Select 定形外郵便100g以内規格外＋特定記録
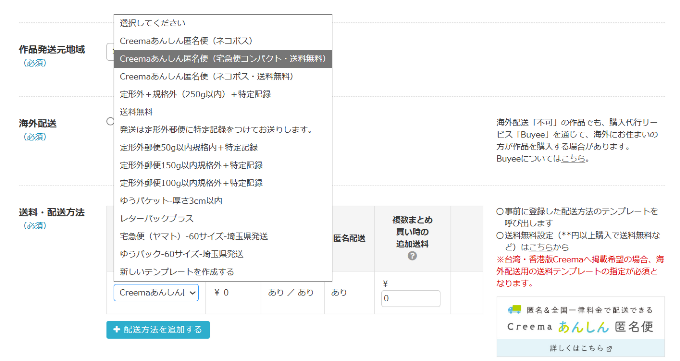This screenshot has height=361, width=680. (223, 183)
